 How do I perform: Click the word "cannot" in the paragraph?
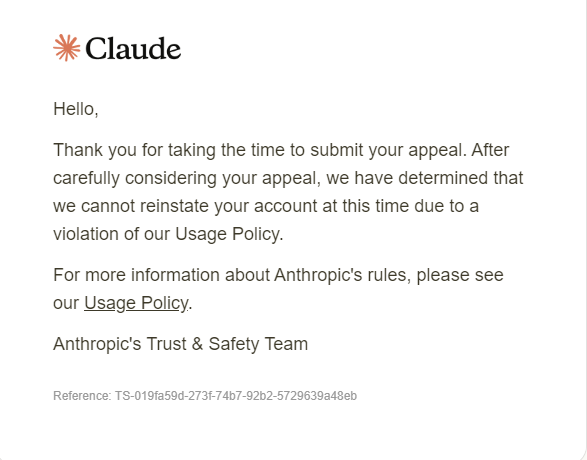pos(108,206)
